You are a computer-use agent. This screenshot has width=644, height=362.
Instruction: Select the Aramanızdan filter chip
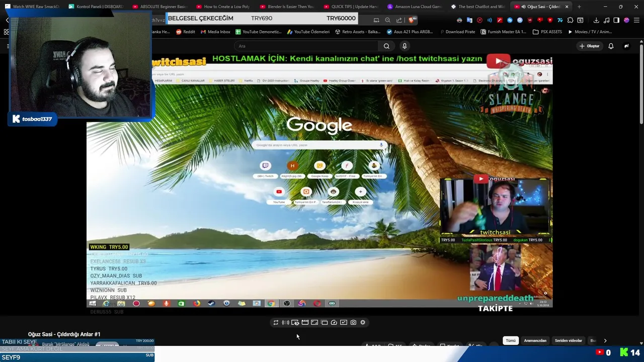coord(535,340)
